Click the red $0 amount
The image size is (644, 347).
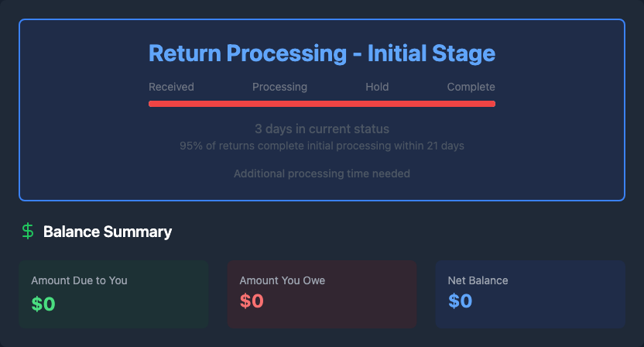pos(252,301)
